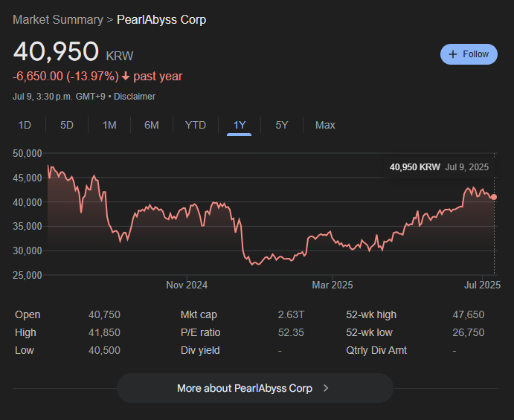Click the 52-wk high value 47,650
The height and width of the screenshot is (420, 514).
469,315
